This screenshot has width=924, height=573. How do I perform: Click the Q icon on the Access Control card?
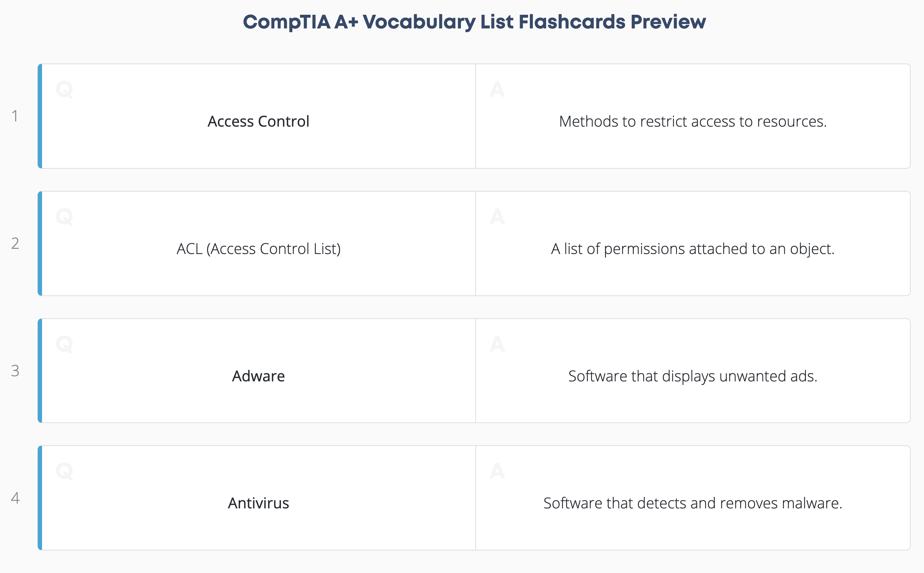[x=64, y=90]
